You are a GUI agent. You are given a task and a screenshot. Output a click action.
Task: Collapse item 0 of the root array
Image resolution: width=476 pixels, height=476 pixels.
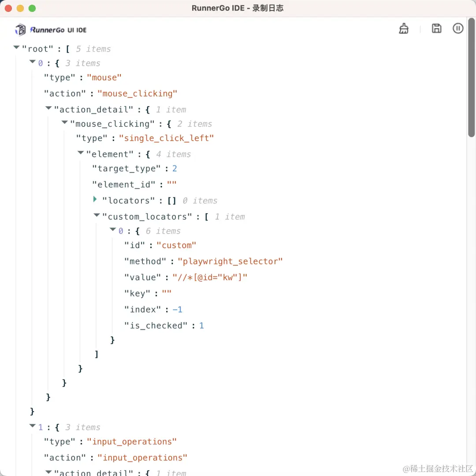pyautogui.click(x=33, y=62)
